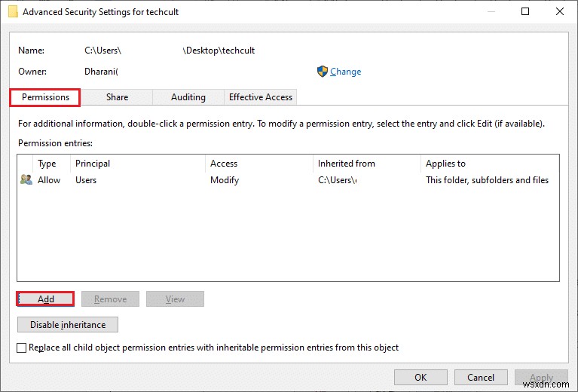
Task: Select the Users principal entry
Action: 86,180
